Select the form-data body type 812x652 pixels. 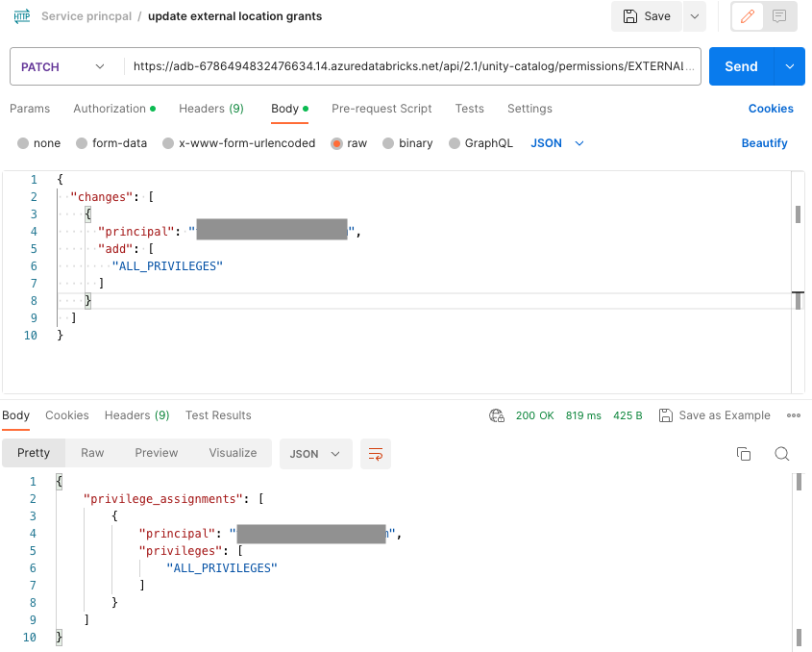coord(82,143)
